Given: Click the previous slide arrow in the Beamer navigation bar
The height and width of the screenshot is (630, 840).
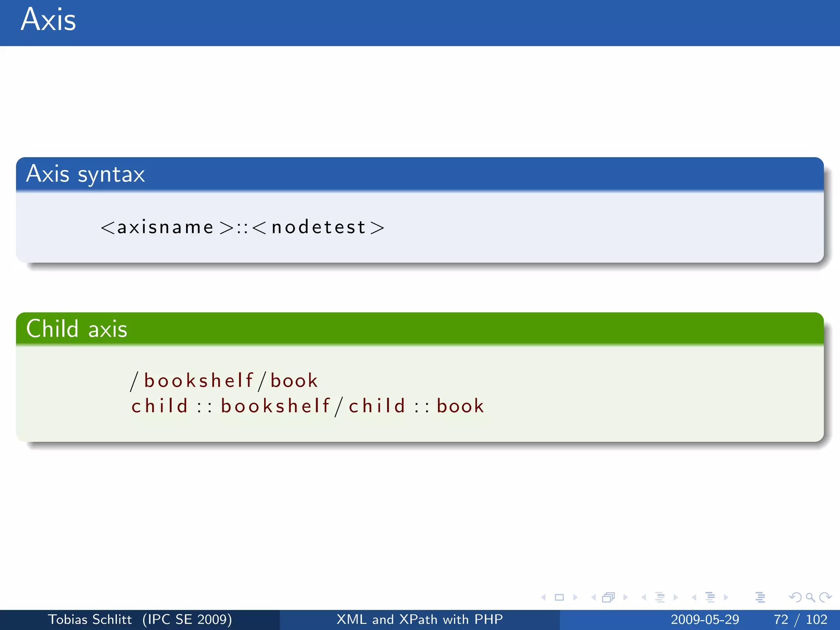Looking at the screenshot, I should pyautogui.click(x=543, y=598).
